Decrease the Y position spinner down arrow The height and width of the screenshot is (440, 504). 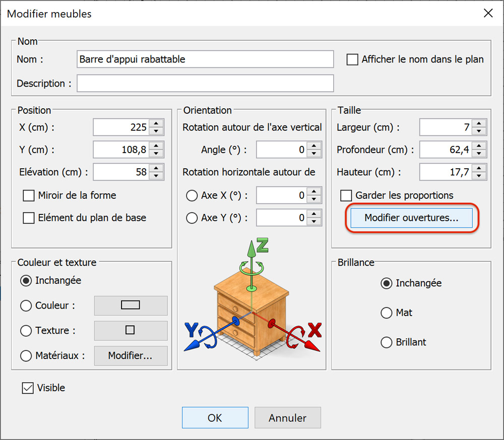point(157,154)
